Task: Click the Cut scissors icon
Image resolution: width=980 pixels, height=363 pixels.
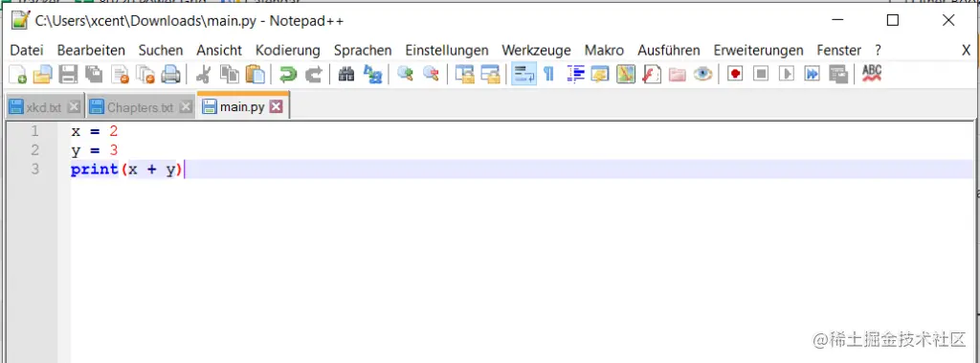Action: (203, 75)
